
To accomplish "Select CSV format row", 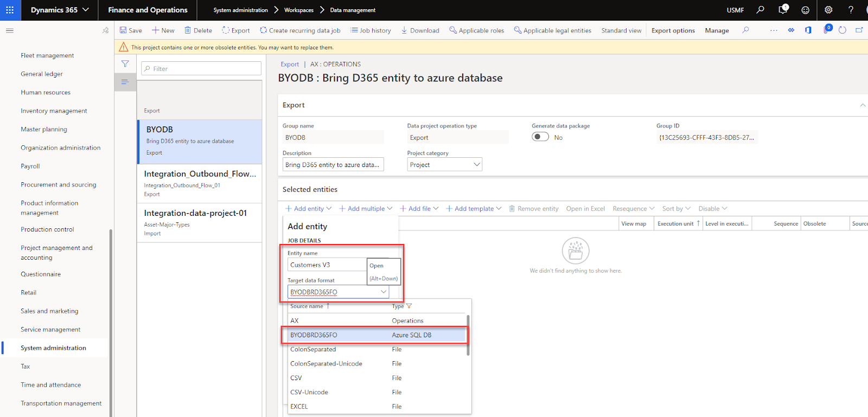I will [377, 378].
